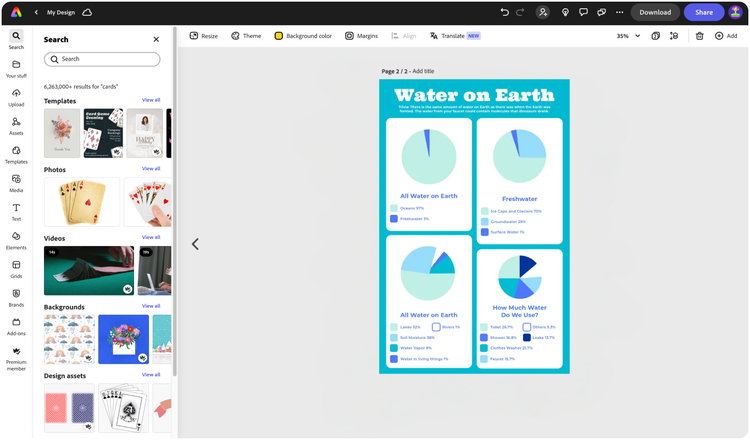Open the lightbulb tips icon
Screen dimensions: 750x440
point(565,12)
